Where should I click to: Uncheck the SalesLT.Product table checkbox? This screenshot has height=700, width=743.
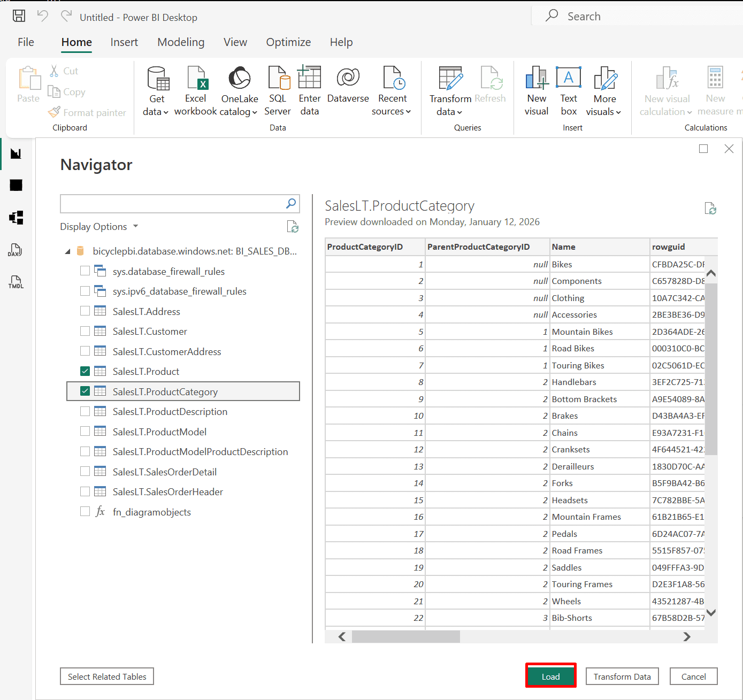[x=85, y=371]
